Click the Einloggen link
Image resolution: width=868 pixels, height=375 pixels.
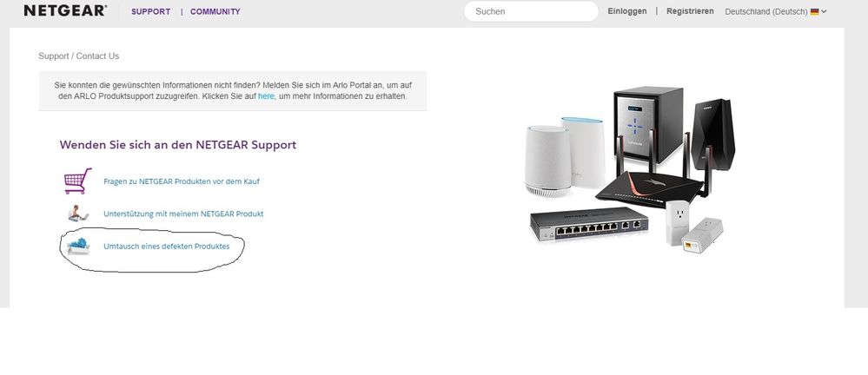tap(627, 11)
